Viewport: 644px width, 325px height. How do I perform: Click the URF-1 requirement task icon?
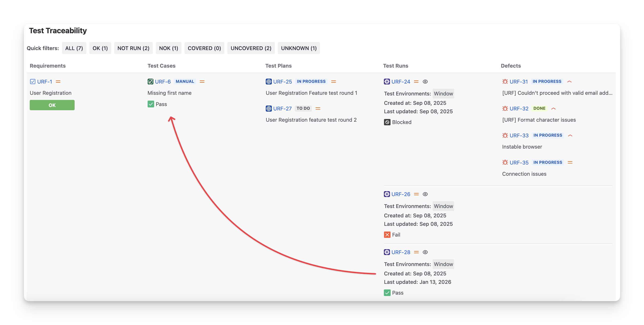point(33,81)
